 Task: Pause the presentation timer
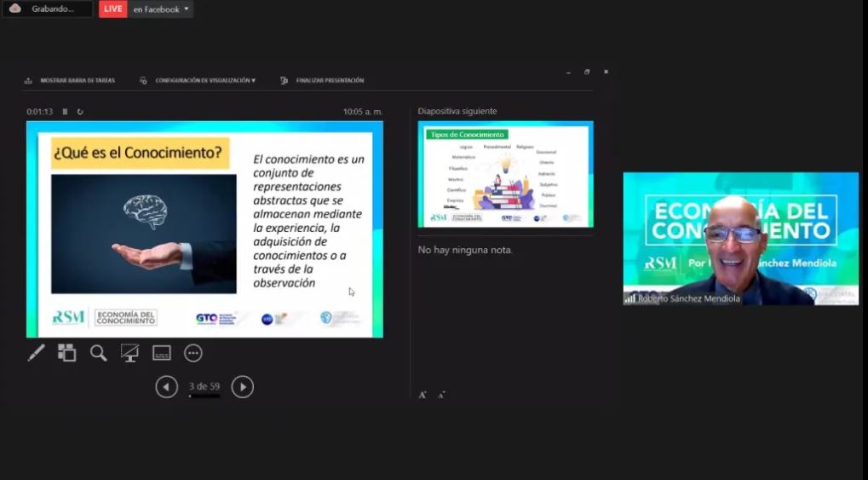(65, 112)
